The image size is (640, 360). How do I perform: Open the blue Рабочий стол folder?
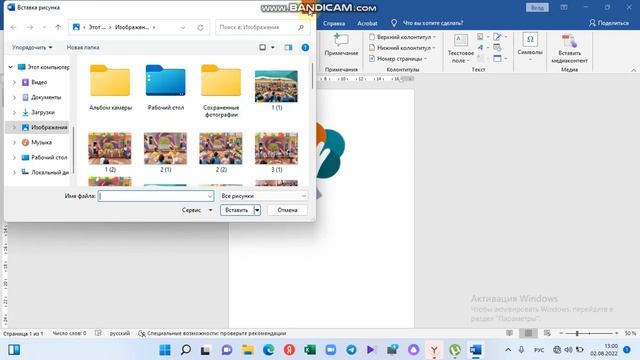(166, 87)
